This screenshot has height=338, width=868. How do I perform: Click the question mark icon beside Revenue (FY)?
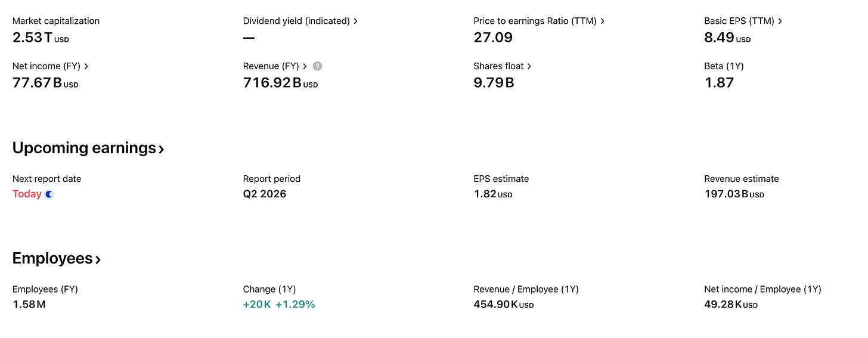pyautogui.click(x=318, y=66)
